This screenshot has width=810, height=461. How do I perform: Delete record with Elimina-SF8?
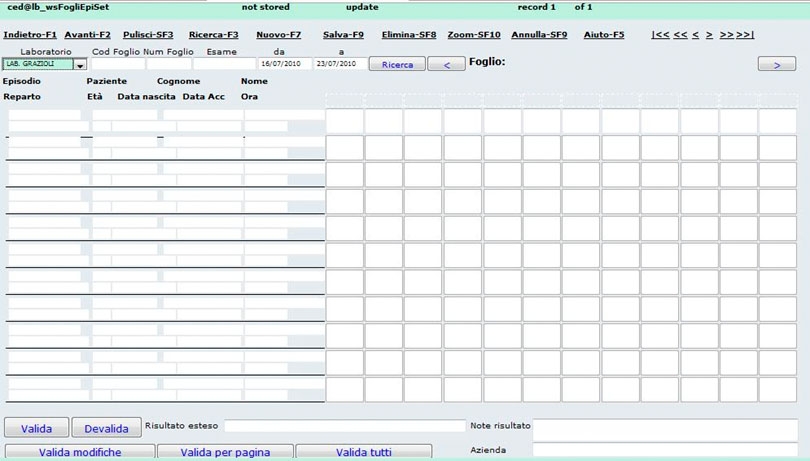coord(409,35)
